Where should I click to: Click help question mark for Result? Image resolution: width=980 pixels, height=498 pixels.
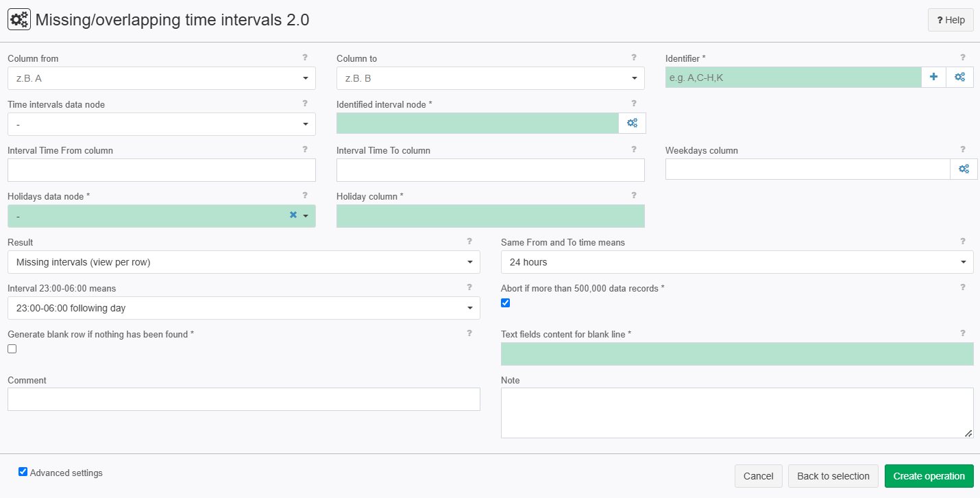coord(469,241)
